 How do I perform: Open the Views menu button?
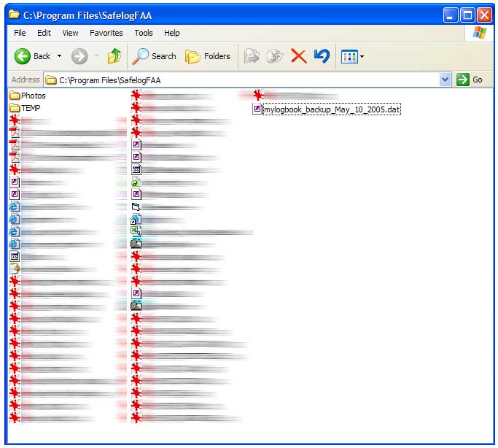[352, 57]
